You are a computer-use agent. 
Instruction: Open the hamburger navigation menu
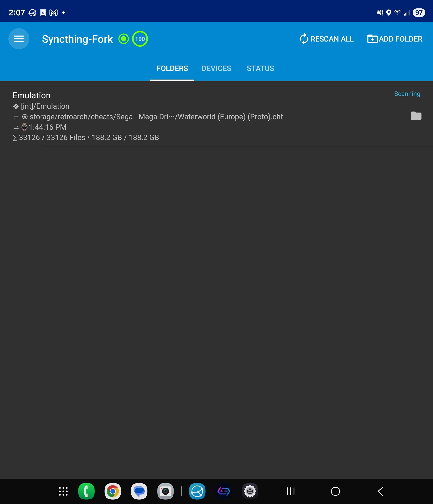coord(19,39)
